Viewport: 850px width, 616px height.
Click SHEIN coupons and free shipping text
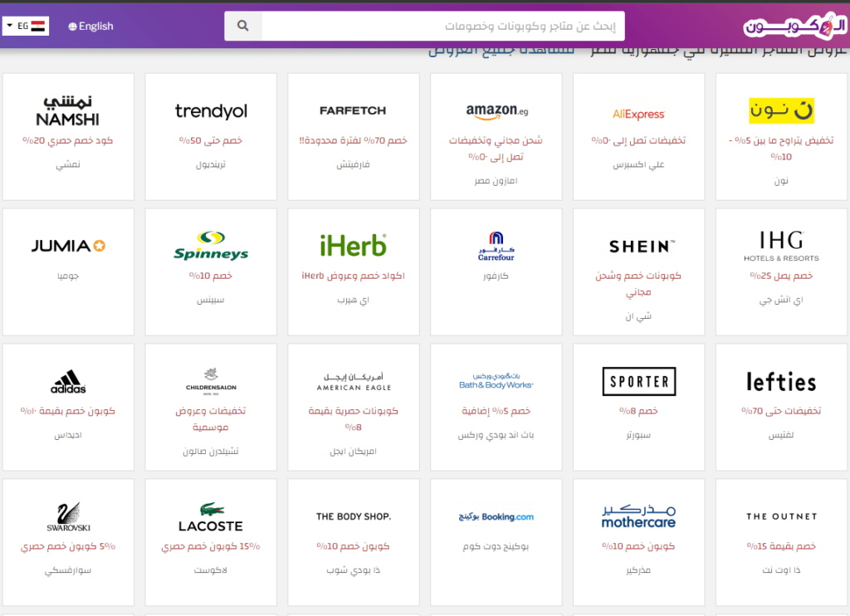[x=638, y=284]
